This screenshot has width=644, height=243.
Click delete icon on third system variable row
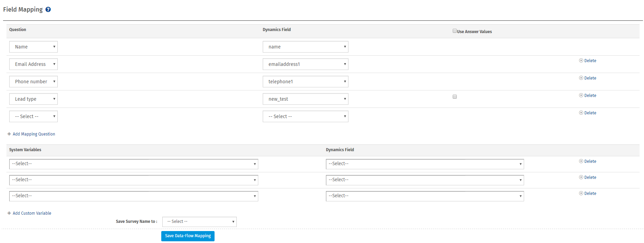pyautogui.click(x=581, y=193)
